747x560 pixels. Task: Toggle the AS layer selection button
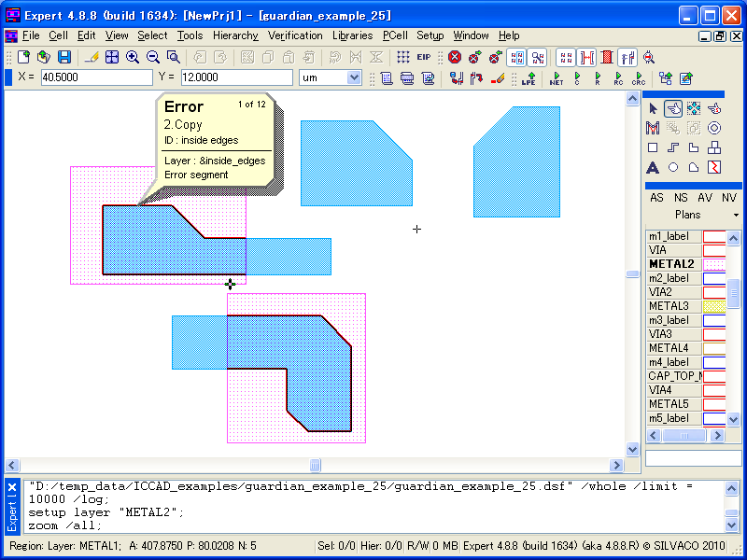[x=656, y=198]
